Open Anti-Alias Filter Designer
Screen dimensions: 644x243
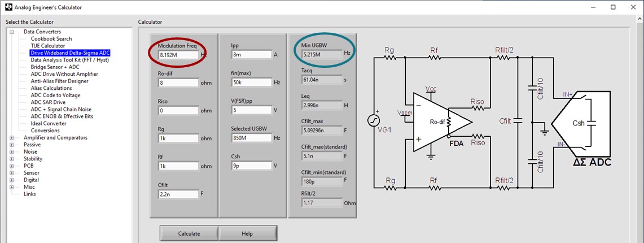(59, 81)
